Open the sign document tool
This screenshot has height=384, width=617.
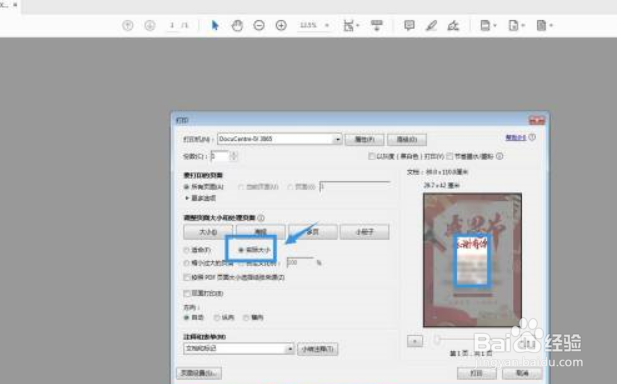point(453,26)
